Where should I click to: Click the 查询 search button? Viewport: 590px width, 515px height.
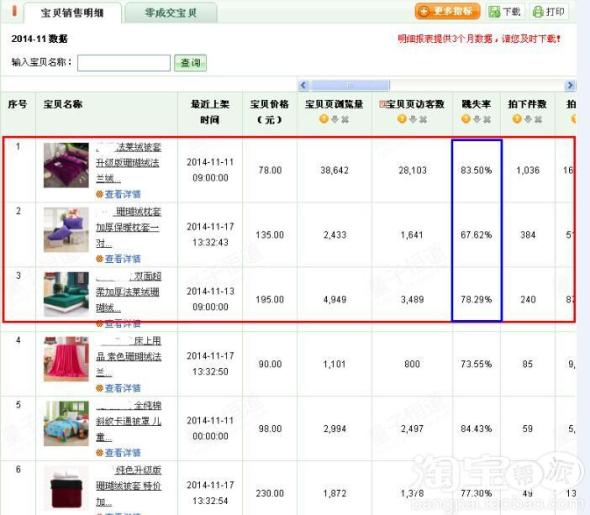(x=190, y=63)
